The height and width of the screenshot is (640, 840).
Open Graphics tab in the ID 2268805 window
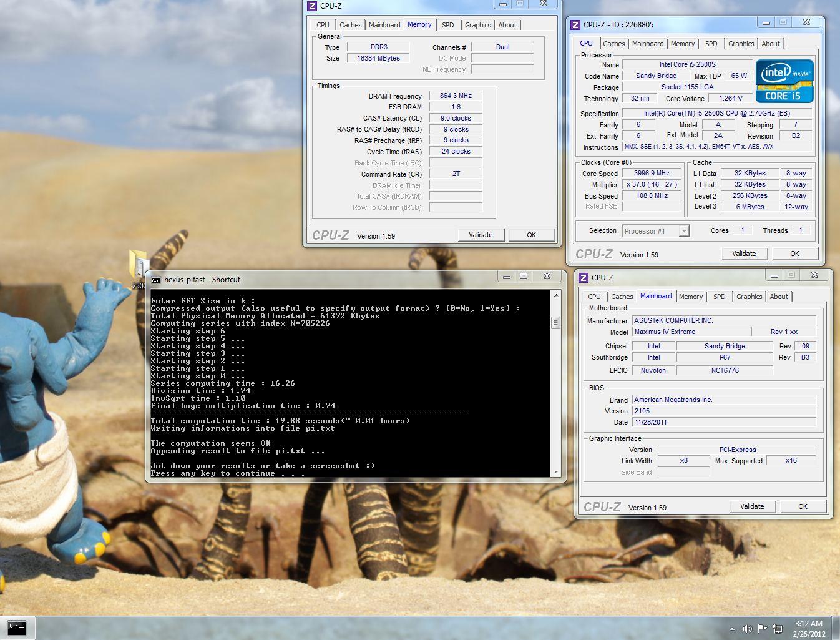point(741,44)
